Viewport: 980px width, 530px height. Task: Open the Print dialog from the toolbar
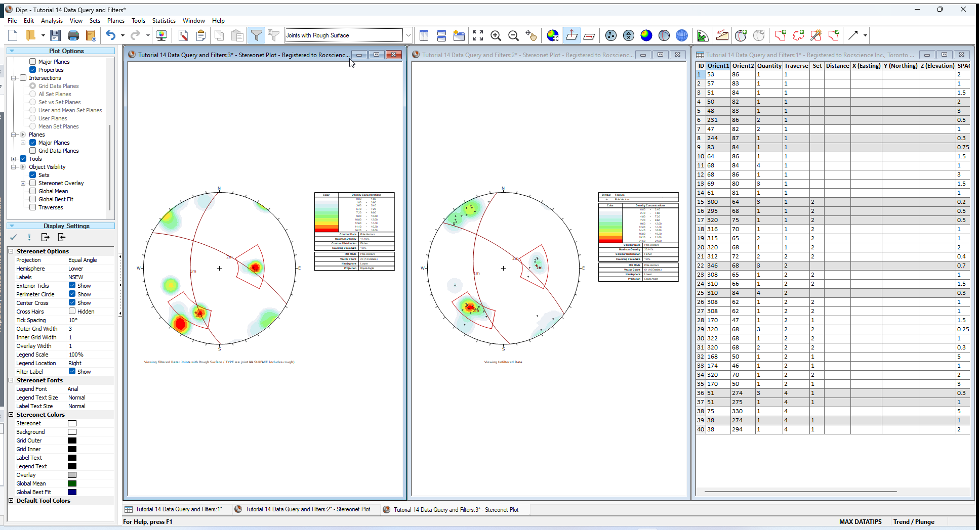click(x=73, y=35)
